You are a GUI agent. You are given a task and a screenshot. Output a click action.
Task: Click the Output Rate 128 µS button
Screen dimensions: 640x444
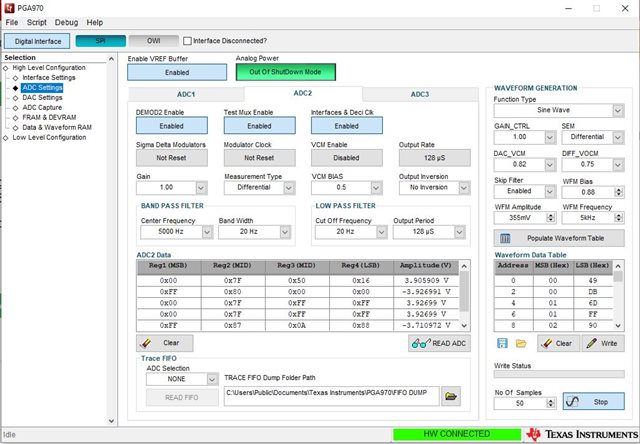coord(434,158)
